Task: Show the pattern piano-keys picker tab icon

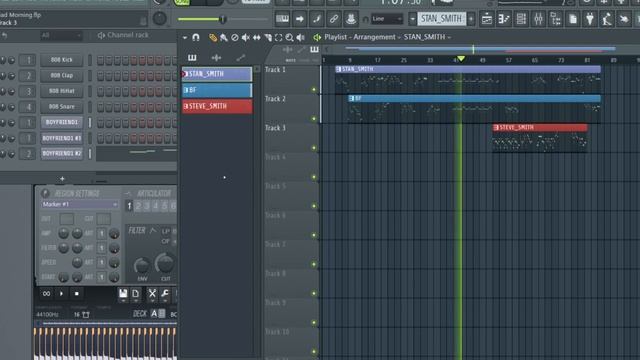Action: (x=192, y=58)
